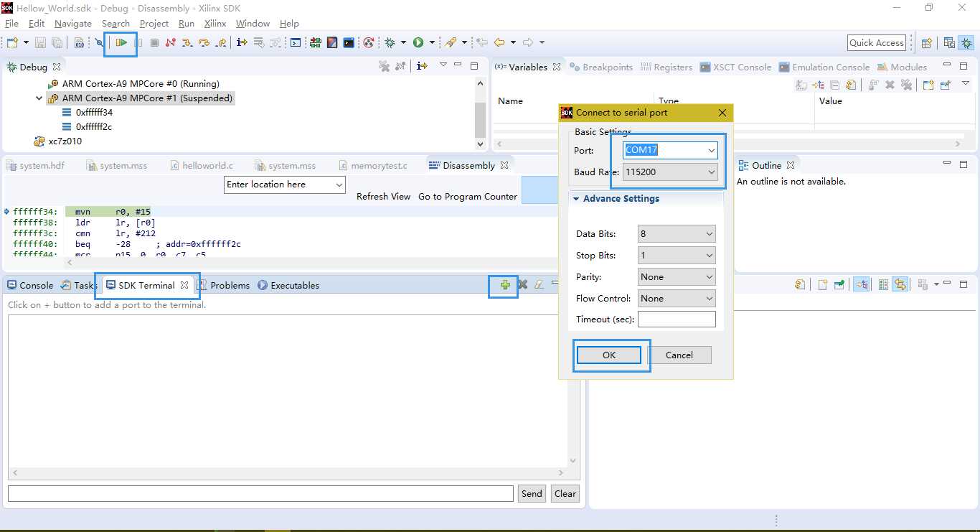Open the Data Bits dropdown
This screenshot has width=980, height=532.
(677, 233)
